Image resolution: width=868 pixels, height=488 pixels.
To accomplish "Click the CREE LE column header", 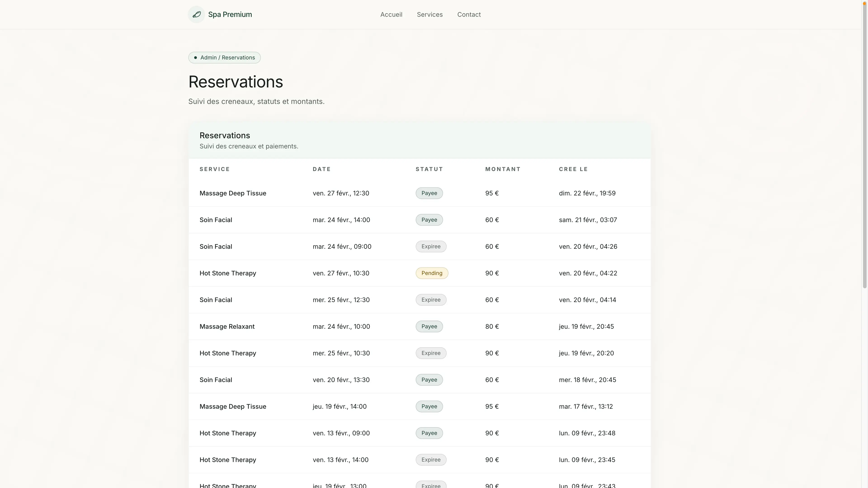I will (573, 169).
